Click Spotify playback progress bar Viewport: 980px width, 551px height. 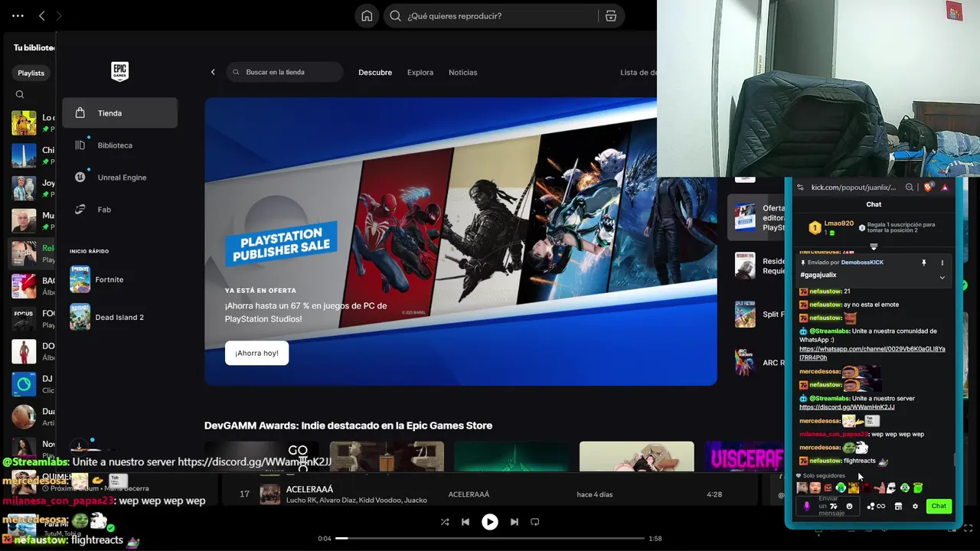489,539
